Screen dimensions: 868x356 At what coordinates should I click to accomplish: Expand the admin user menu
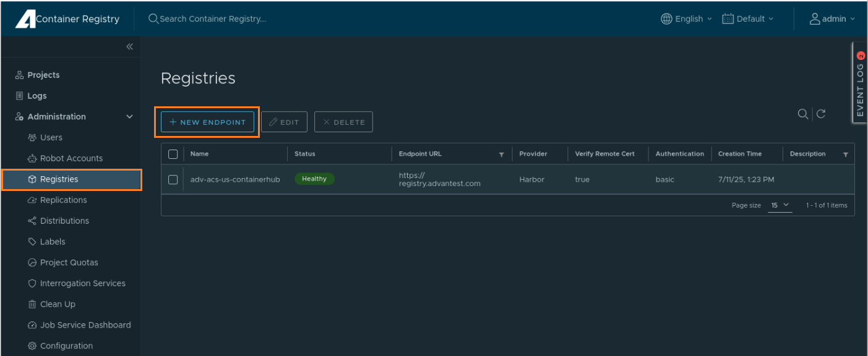(x=832, y=19)
